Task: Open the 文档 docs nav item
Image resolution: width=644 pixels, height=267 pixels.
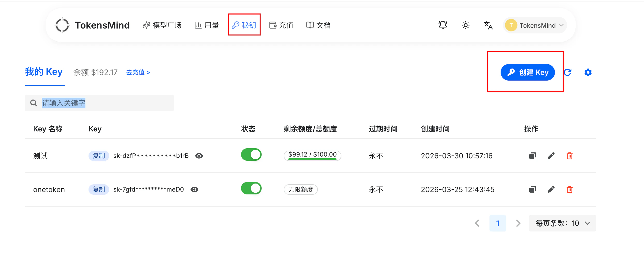Action: click(x=318, y=25)
